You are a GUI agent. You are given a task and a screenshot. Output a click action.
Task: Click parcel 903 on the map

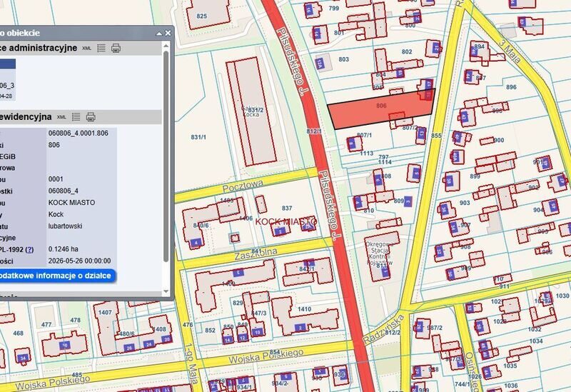465,203
